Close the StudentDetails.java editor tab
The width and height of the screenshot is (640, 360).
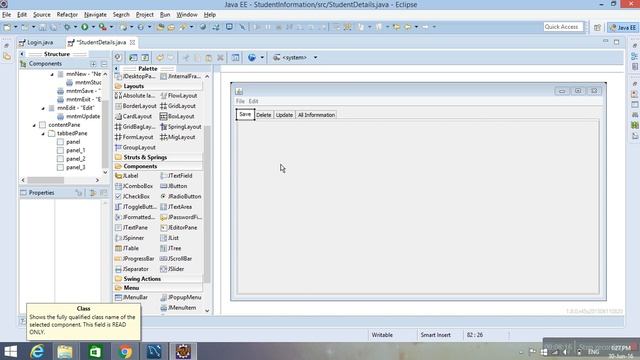click(132, 42)
